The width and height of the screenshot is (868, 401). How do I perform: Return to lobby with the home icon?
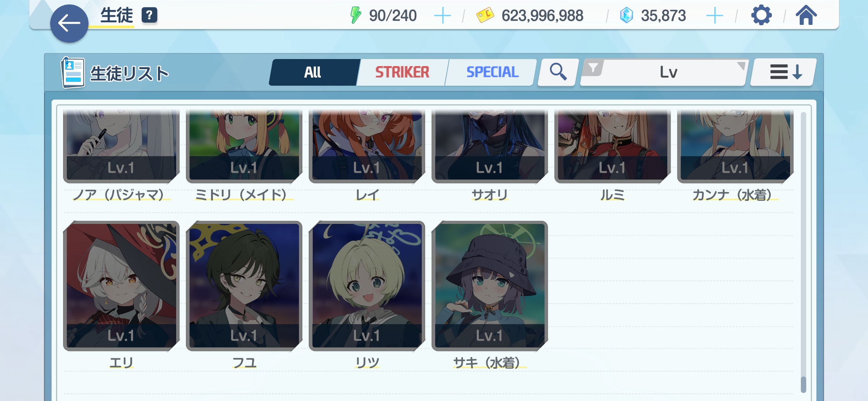[x=806, y=16]
